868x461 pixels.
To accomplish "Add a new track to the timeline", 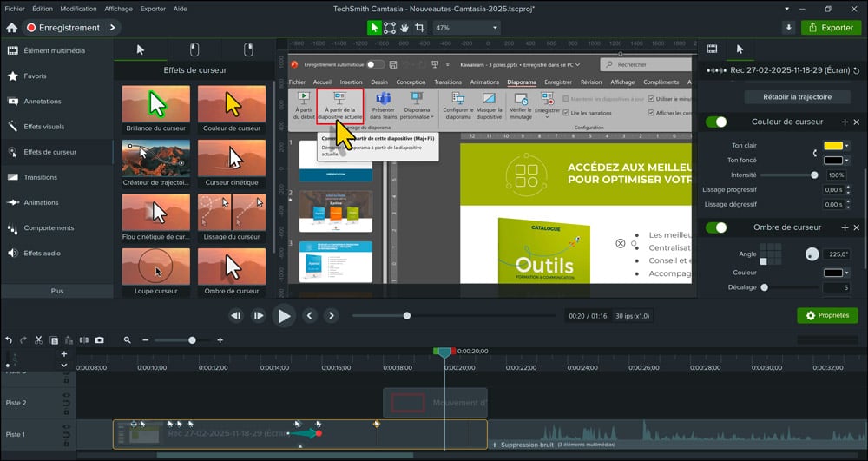I will (64, 353).
